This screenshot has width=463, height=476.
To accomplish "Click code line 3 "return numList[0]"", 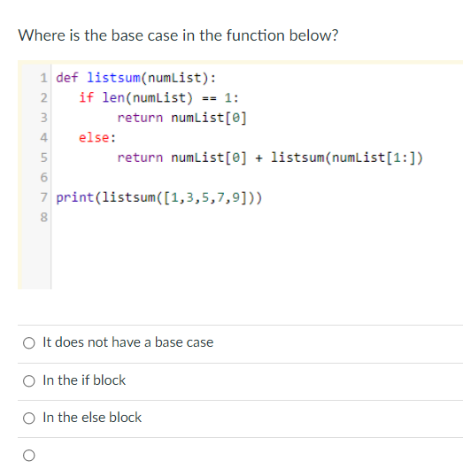I will pos(182,118).
